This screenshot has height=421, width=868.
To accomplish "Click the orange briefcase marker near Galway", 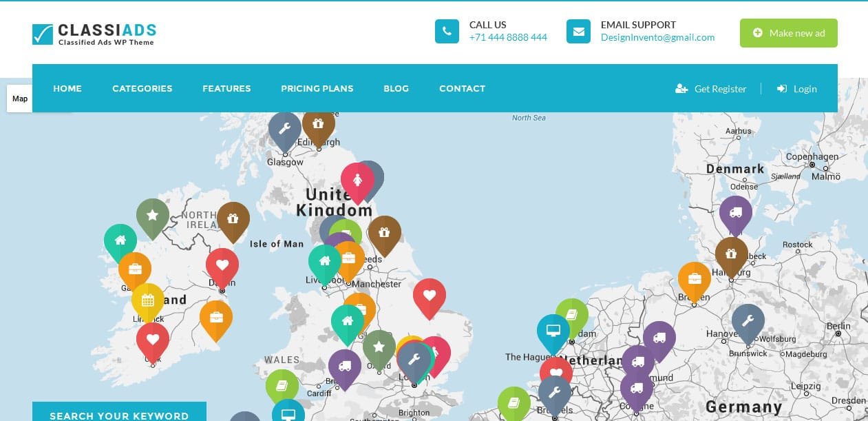I will (x=134, y=270).
